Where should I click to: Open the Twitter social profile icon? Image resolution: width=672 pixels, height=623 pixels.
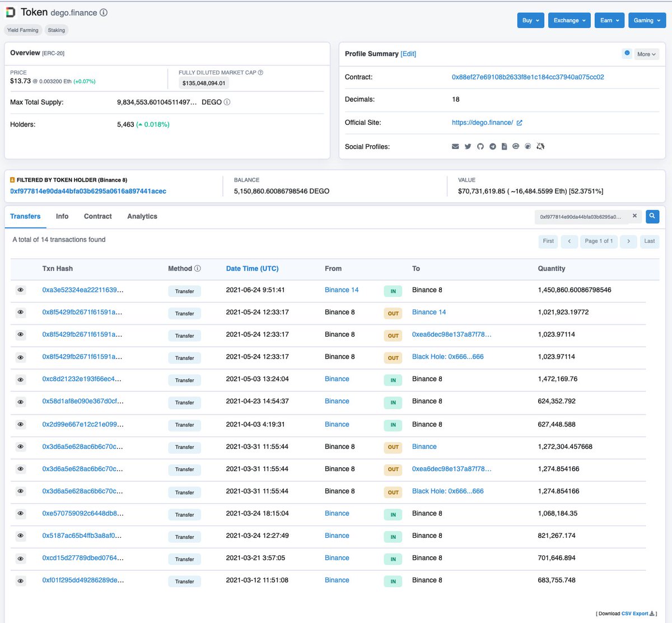[468, 146]
